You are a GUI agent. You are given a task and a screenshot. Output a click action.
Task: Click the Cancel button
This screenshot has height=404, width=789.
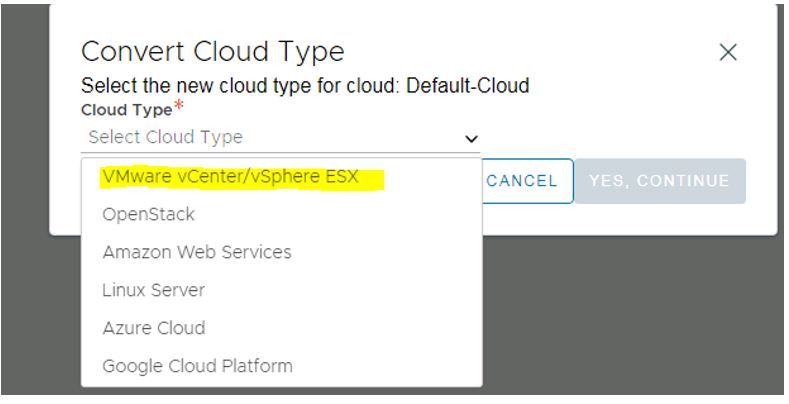(x=527, y=181)
